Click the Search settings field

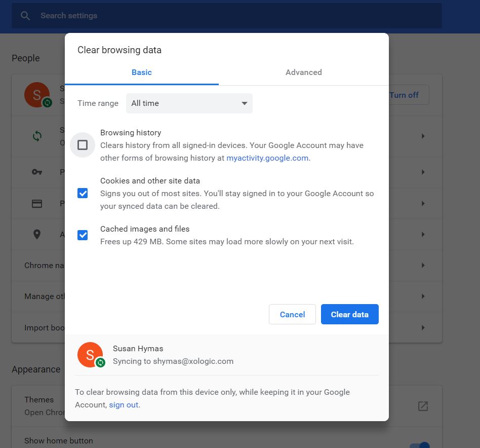[x=227, y=16]
